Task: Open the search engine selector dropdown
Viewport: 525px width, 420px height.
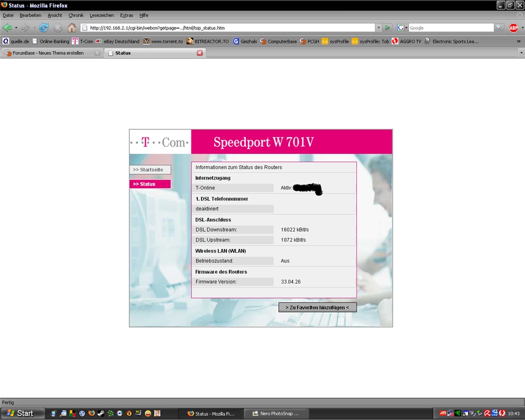Action: [x=402, y=28]
